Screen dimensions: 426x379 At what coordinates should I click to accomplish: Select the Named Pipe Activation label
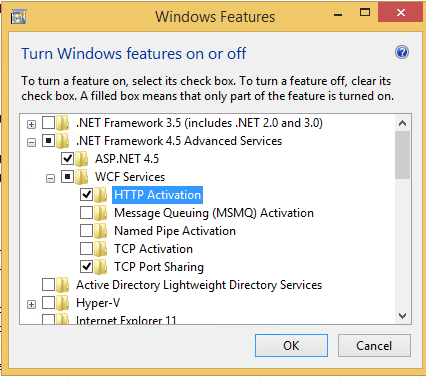coord(175,231)
